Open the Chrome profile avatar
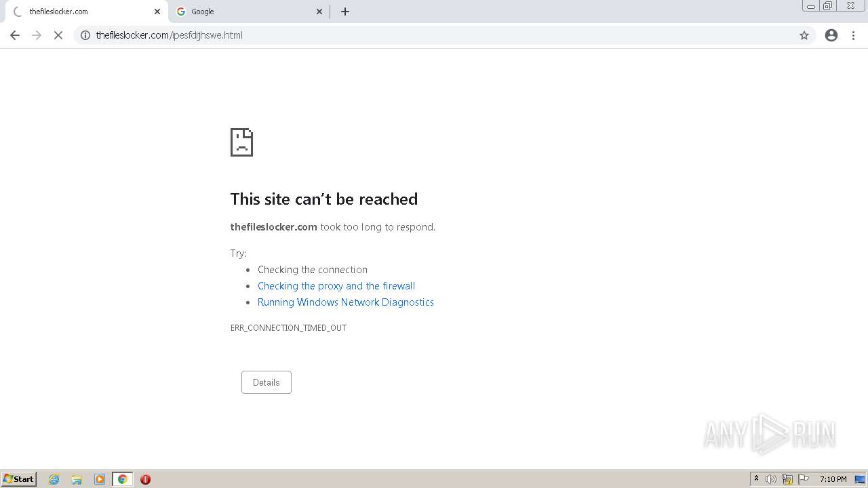The width and height of the screenshot is (868, 488). (x=831, y=35)
